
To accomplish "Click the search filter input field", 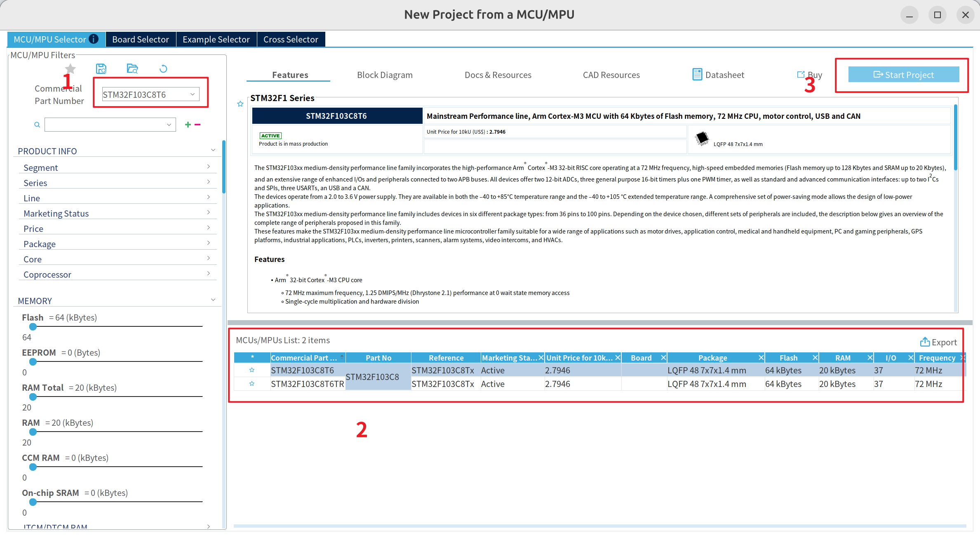I will (x=105, y=125).
